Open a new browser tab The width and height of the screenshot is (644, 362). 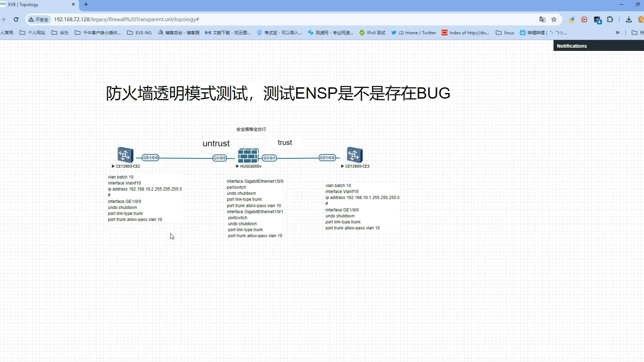point(86,5)
